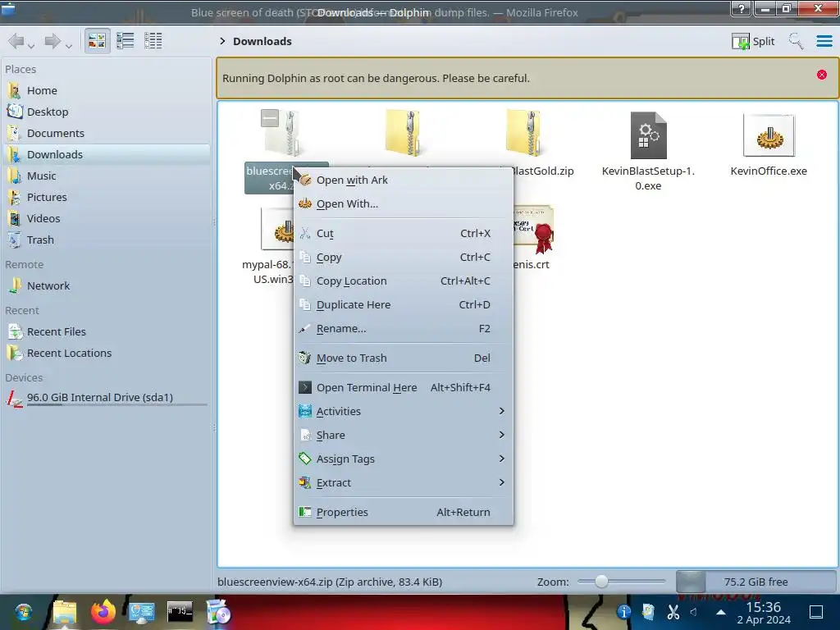This screenshot has height=630, width=840.
Task: Click the volume tray icon
Action: [694, 612]
